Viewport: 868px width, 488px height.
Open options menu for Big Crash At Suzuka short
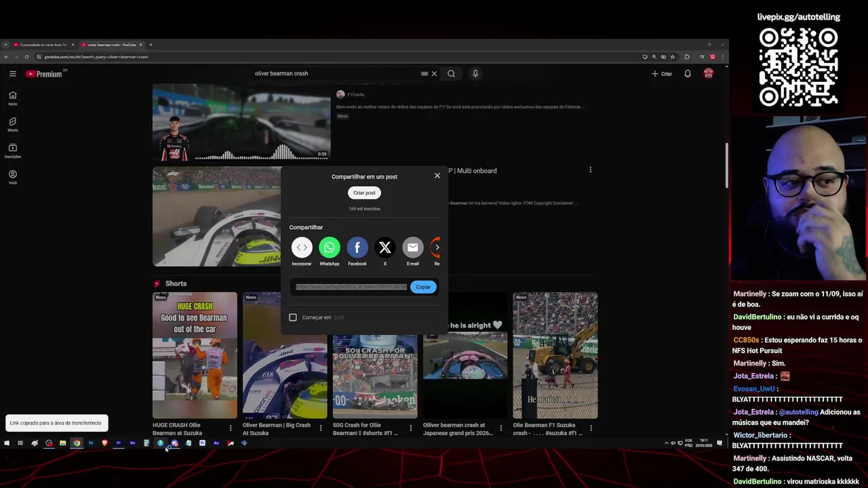[x=321, y=428]
